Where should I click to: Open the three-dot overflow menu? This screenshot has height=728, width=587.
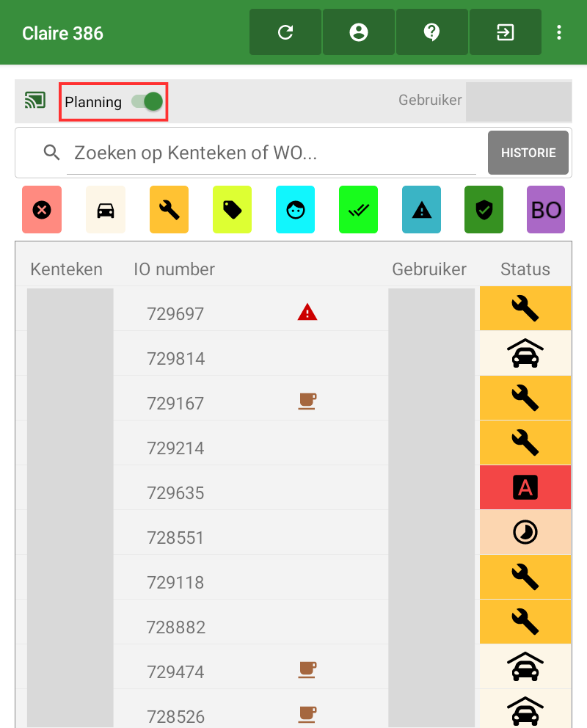[559, 32]
